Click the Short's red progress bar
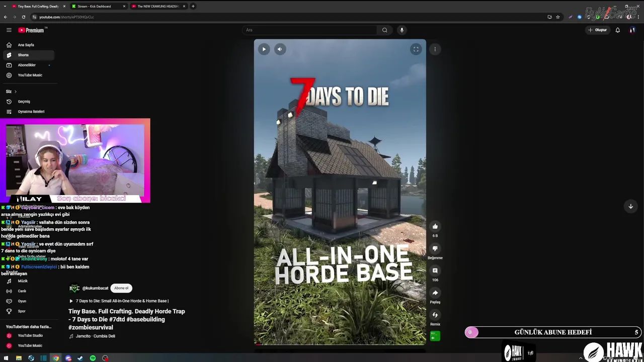 tap(340, 344)
